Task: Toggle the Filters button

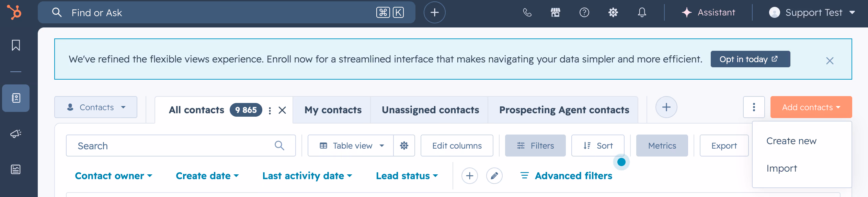Action: (535, 146)
